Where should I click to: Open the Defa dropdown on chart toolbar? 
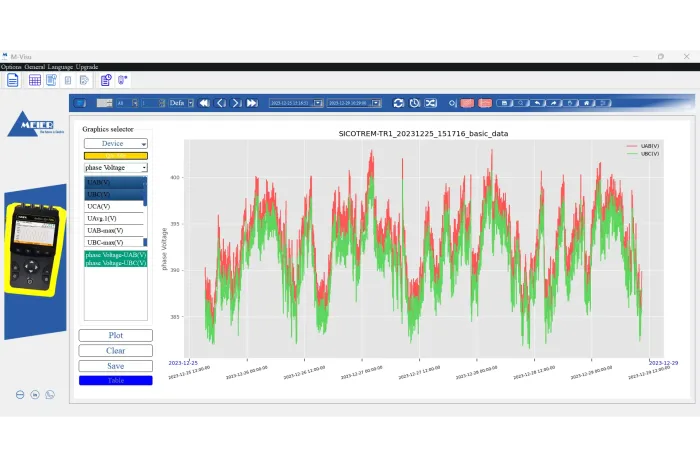tap(181, 103)
